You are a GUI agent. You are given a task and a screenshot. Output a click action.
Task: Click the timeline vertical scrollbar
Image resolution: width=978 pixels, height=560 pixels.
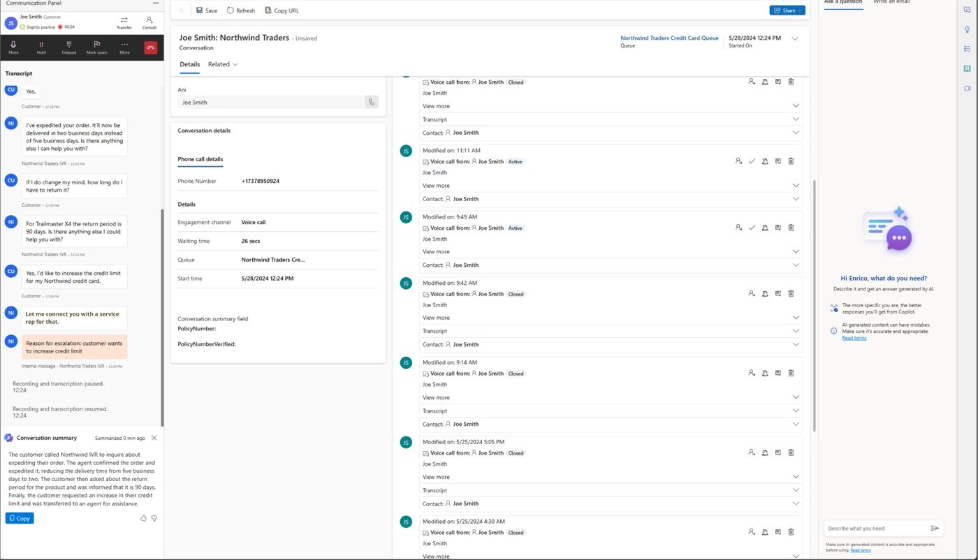[x=814, y=305]
